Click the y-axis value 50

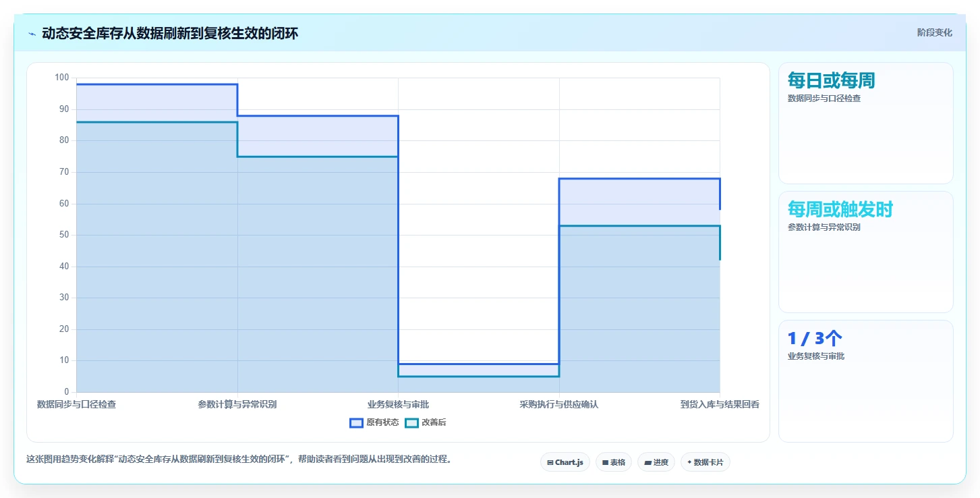coord(64,235)
